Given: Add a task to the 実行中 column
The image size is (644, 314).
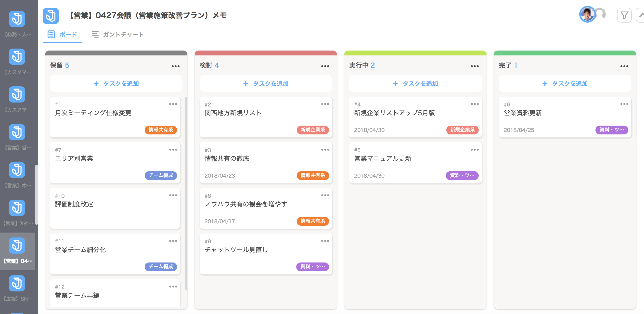Looking at the screenshot, I should pyautogui.click(x=415, y=83).
